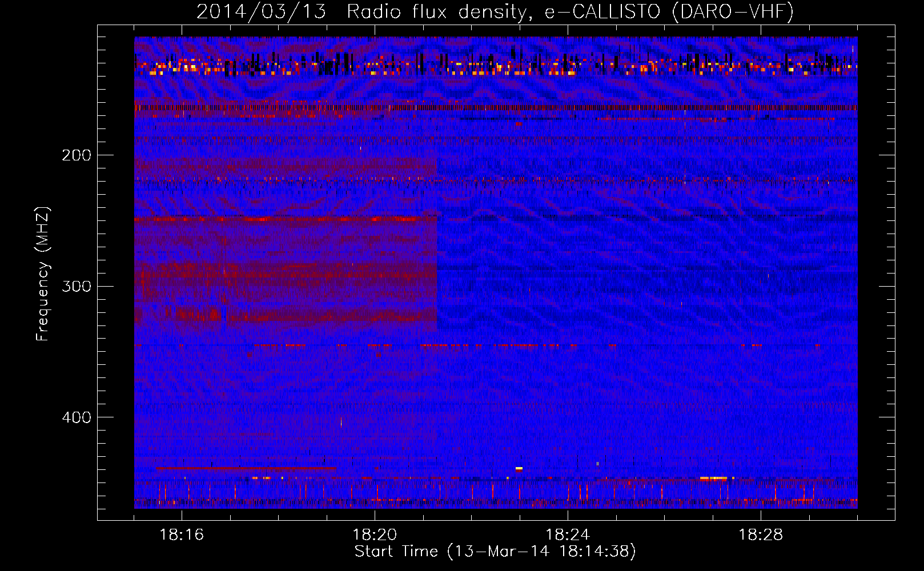
Task: Click the "Start Time (13-Mar-14 18:14:38)" axis label
Action: 495,552
